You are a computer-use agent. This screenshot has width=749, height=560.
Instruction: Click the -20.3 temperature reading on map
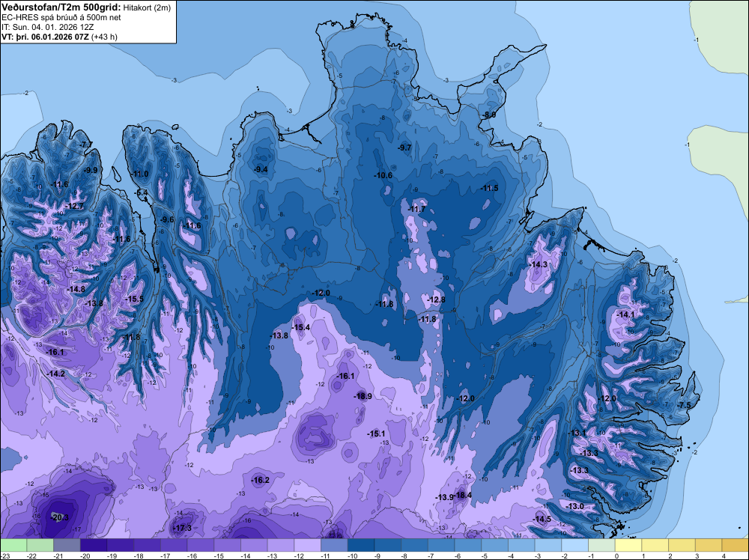[x=60, y=517]
